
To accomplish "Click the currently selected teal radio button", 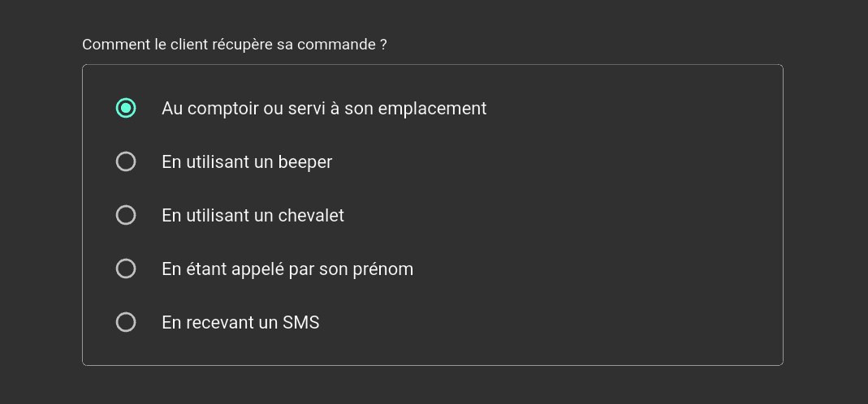I will [126, 108].
